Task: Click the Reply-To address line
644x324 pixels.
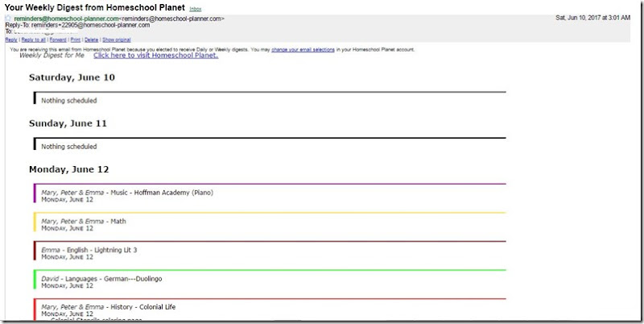Action: click(x=77, y=25)
